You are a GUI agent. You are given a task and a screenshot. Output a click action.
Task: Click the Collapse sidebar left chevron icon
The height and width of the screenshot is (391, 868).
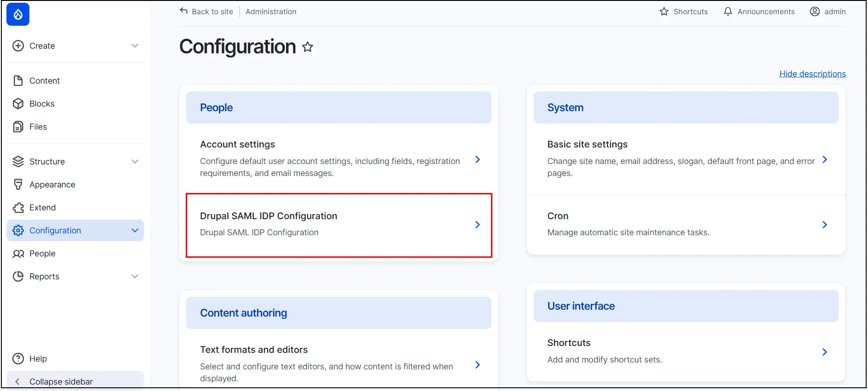(17, 381)
